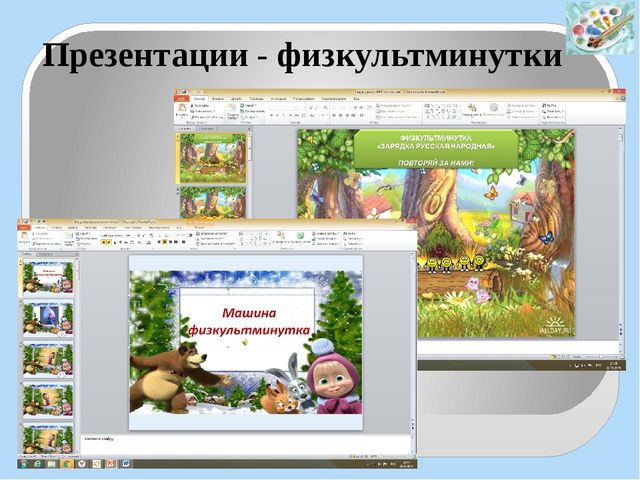
Task: Switch to Outline pane tab in front window
Action: click(45, 254)
